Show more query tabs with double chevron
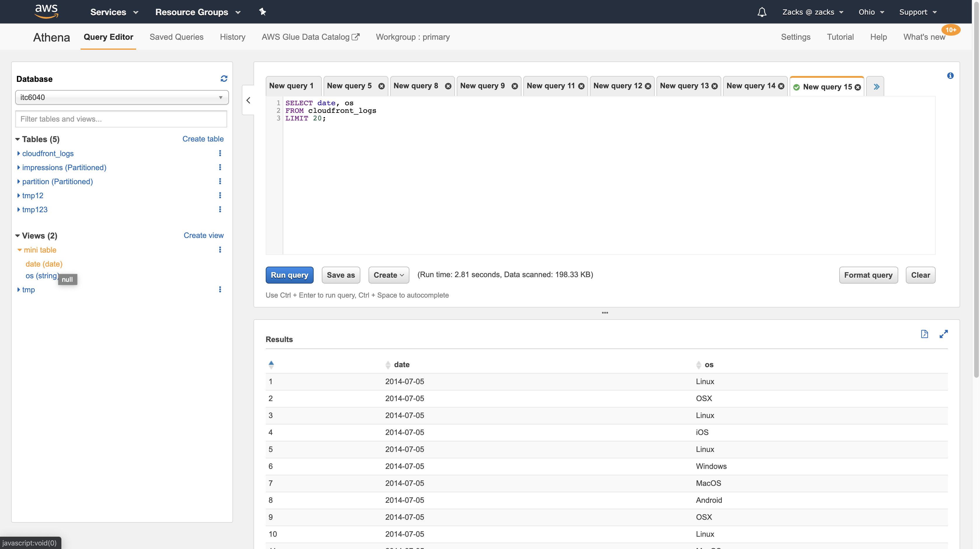The height and width of the screenshot is (549, 980). point(876,87)
